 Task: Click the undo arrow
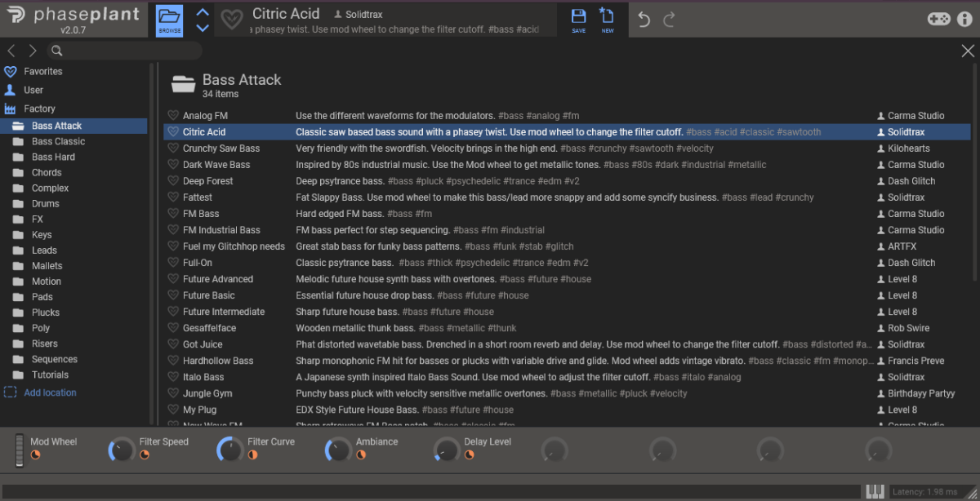click(644, 20)
